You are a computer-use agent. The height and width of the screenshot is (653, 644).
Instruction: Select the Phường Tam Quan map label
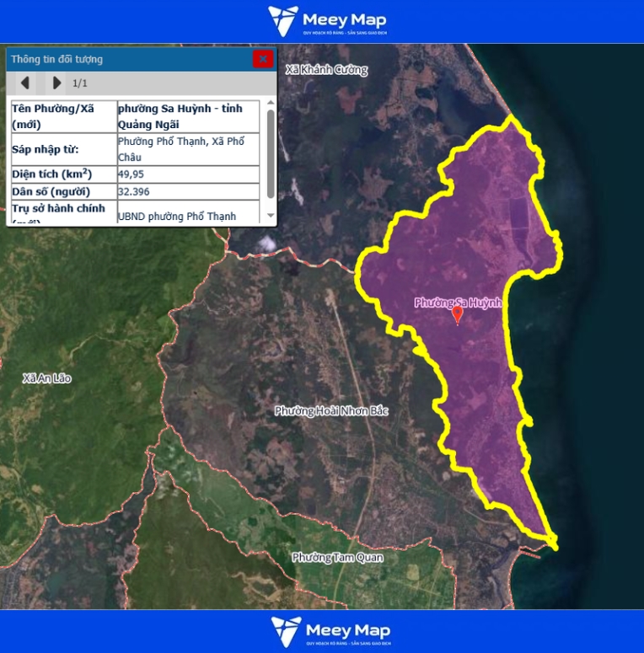click(x=337, y=557)
